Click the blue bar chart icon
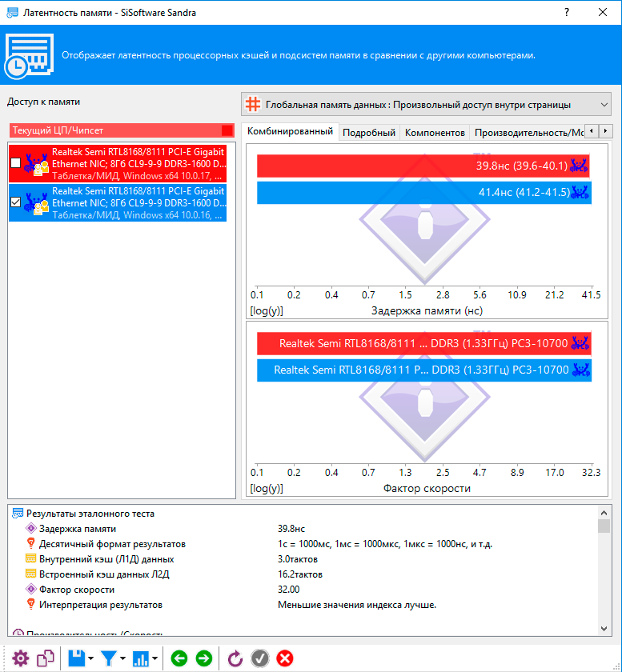The height and width of the screenshot is (672, 622). tap(141, 658)
